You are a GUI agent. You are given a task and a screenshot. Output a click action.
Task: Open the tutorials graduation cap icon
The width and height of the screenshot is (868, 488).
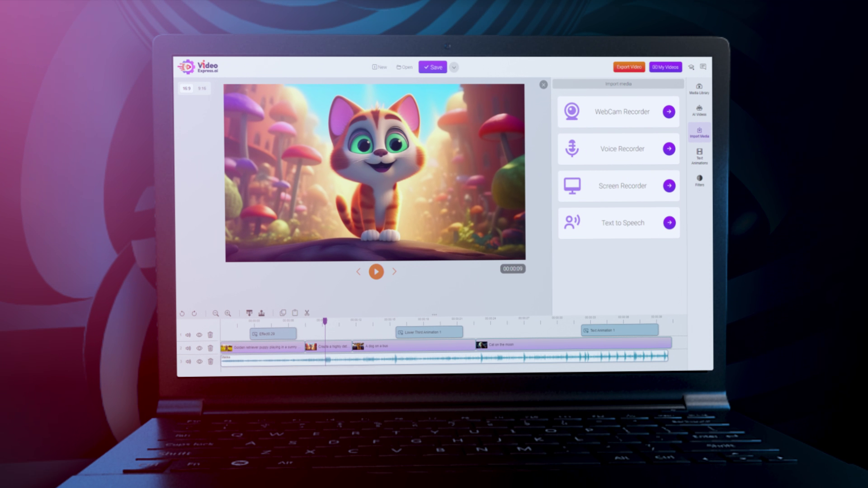click(691, 67)
